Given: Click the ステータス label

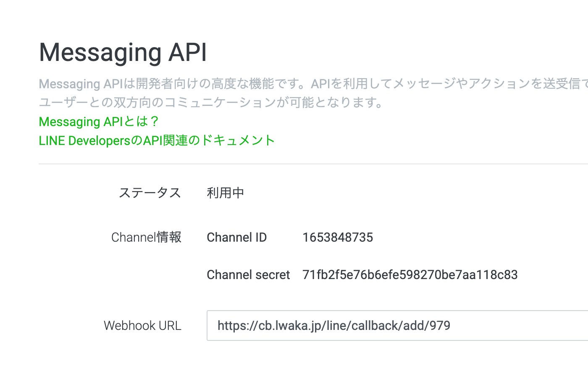Looking at the screenshot, I should 150,193.
